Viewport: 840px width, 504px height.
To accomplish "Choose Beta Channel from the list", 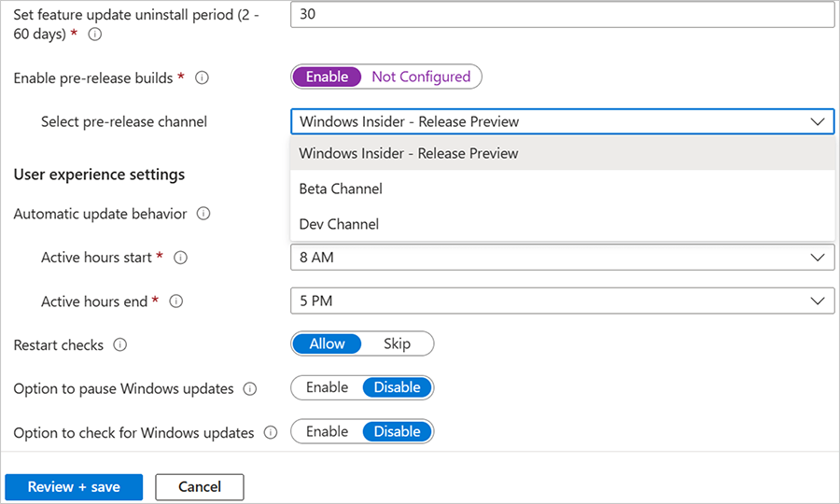I will tap(342, 189).
